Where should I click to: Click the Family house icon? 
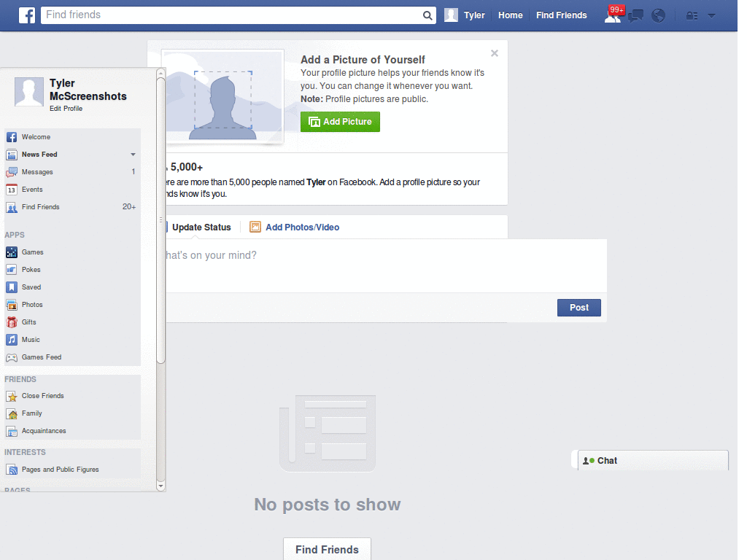(12, 414)
